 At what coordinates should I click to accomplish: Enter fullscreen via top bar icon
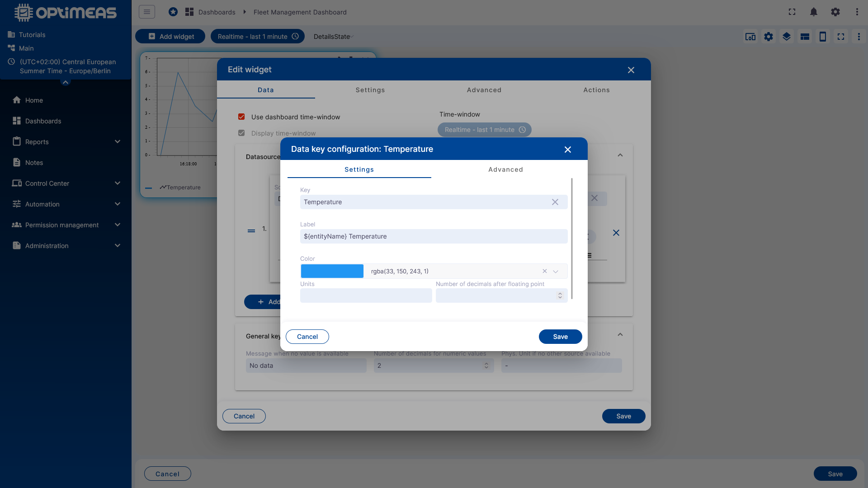792,12
